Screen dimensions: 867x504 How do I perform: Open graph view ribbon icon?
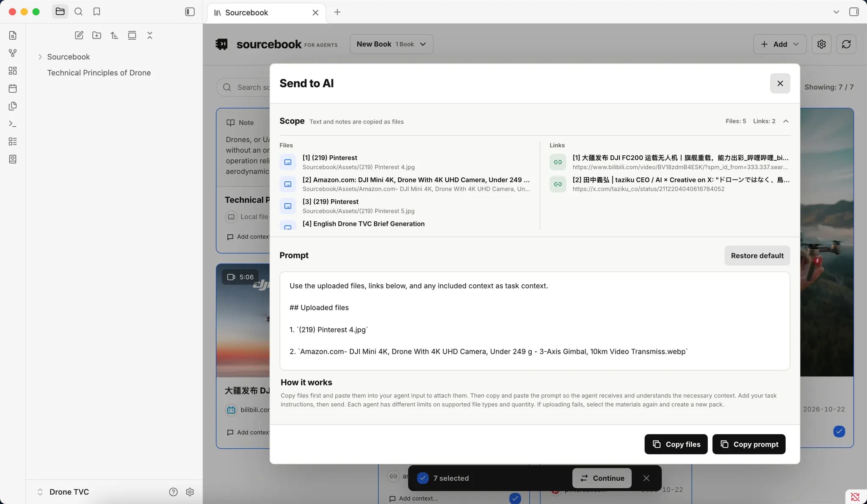click(13, 53)
